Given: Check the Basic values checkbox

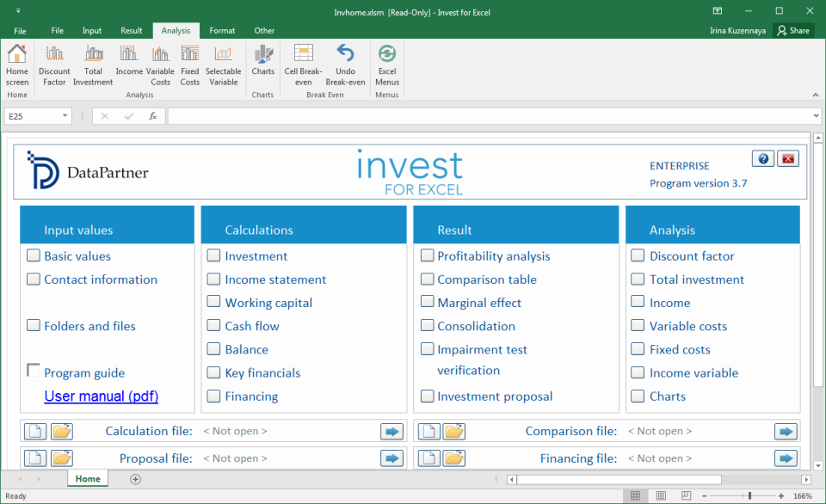Looking at the screenshot, I should (33, 255).
